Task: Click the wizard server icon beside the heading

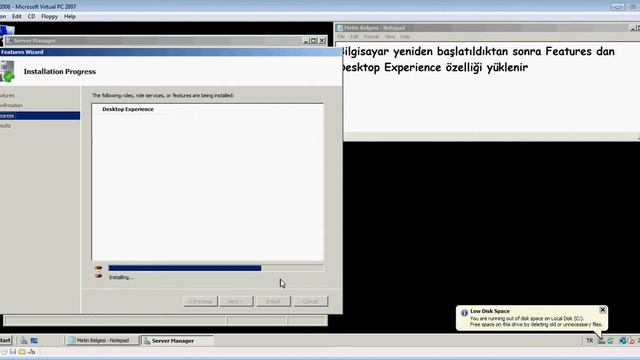Action: click(7, 71)
